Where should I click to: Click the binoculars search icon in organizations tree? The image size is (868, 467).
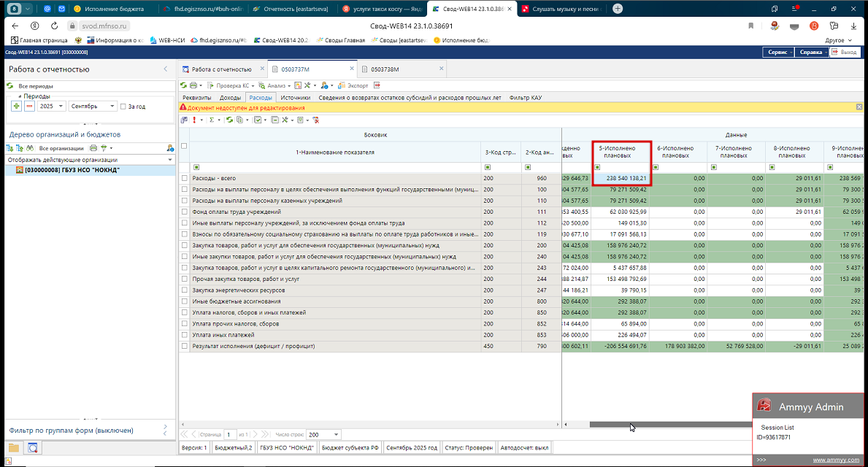pyautogui.click(x=31, y=147)
